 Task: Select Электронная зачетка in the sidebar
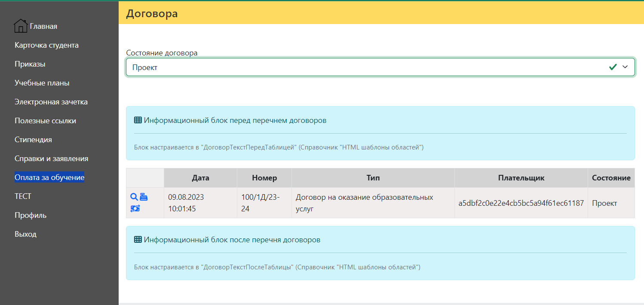click(51, 102)
